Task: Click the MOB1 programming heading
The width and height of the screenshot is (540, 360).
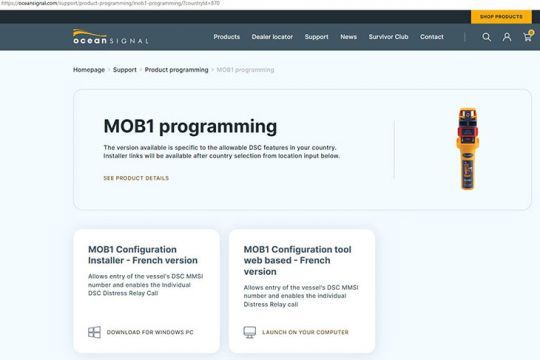Action: tap(190, 126)
